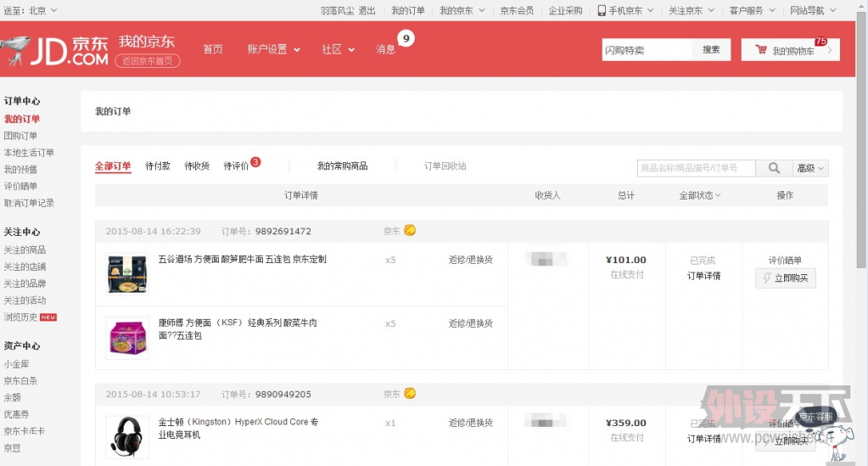
Task: Select 本地生活订单 in the sidebar
Action: pyautogui.click(x=29, y=153)
